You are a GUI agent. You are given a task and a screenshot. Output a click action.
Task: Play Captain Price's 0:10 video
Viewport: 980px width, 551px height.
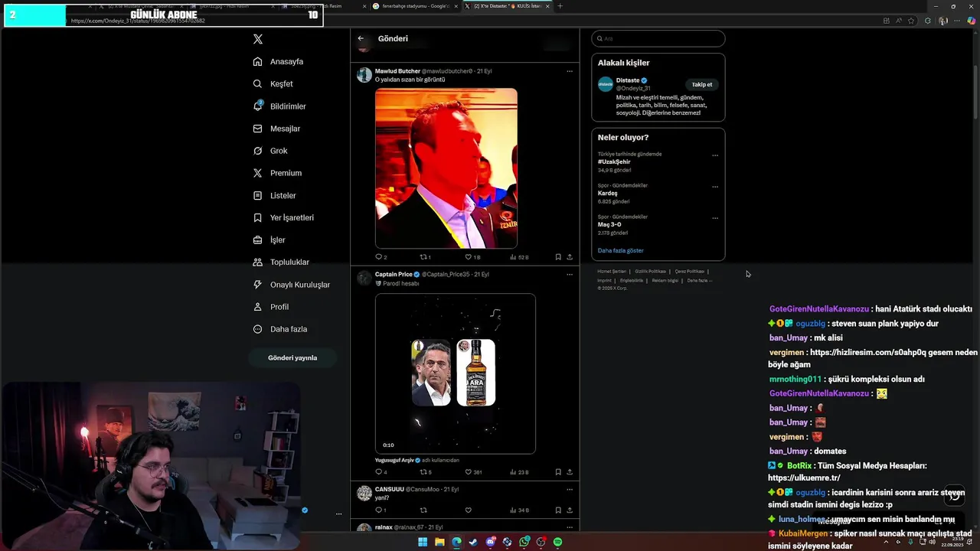(456, 373)
